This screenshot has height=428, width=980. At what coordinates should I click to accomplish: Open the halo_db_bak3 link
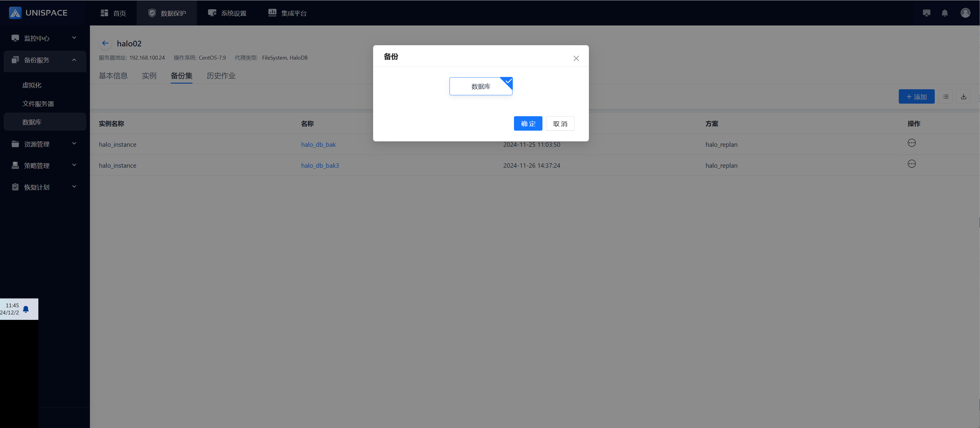tap(320, 165)
